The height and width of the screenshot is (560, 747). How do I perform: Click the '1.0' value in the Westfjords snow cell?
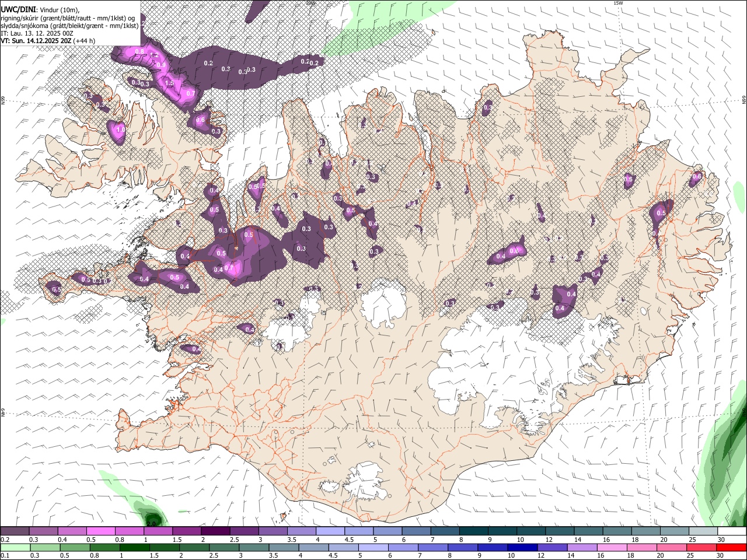(121, 129)
